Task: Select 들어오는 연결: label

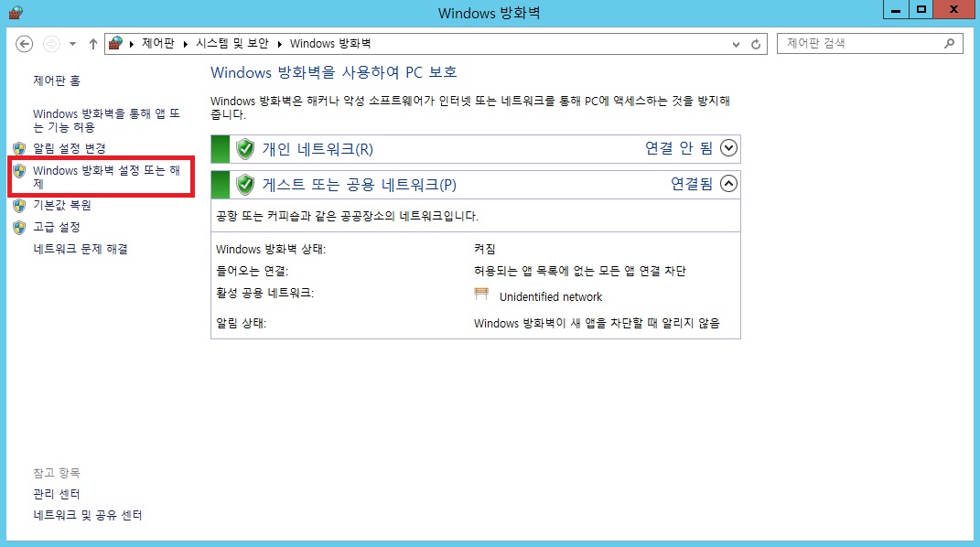Action: coord(252,271)
